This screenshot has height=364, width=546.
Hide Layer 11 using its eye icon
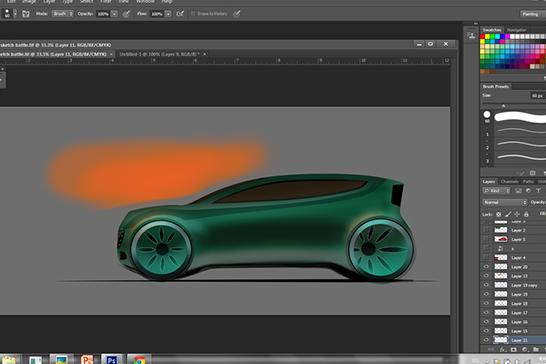point(486,340)
